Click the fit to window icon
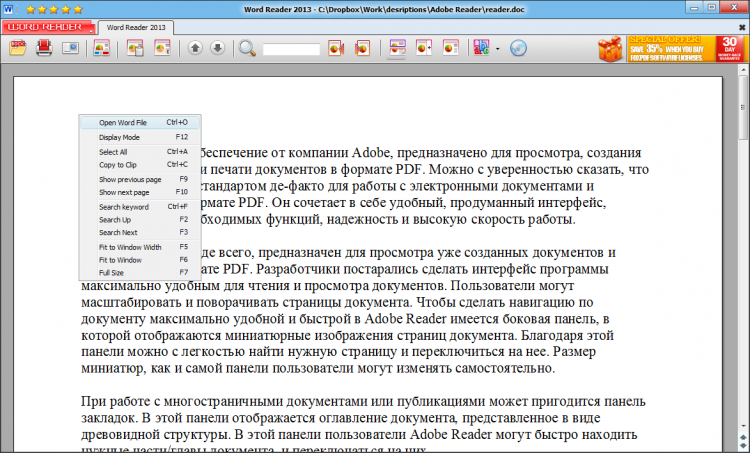750x453 pixels. (424, 48)
